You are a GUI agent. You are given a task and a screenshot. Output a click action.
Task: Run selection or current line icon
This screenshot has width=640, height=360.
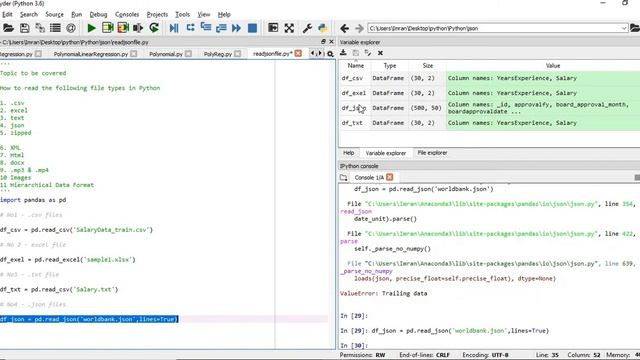pos(138,28)
